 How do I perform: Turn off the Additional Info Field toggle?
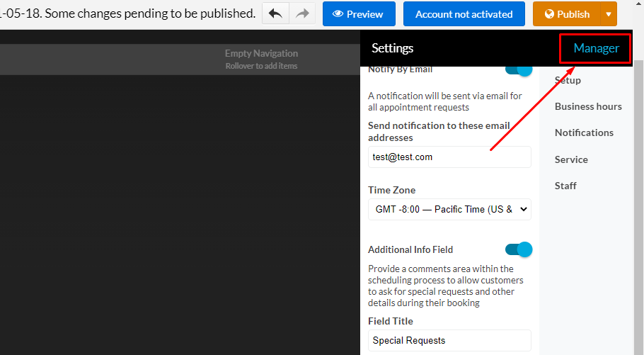[x=519, y=249]
